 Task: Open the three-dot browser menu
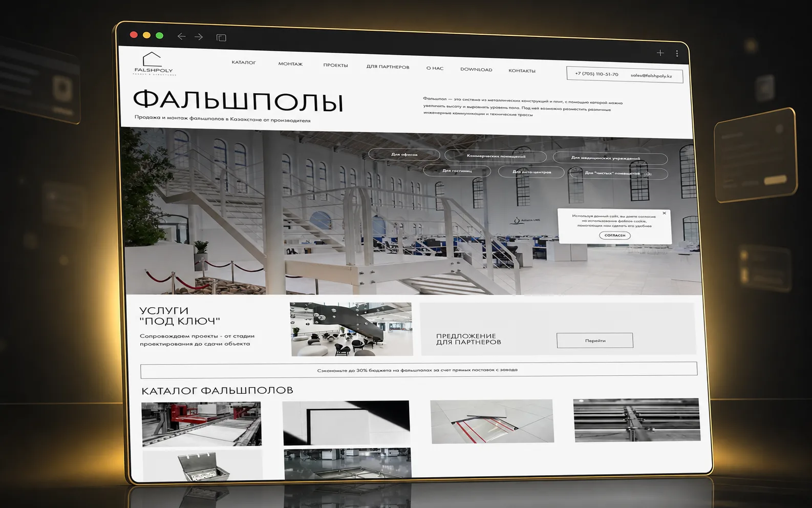[x=677, y=53]
